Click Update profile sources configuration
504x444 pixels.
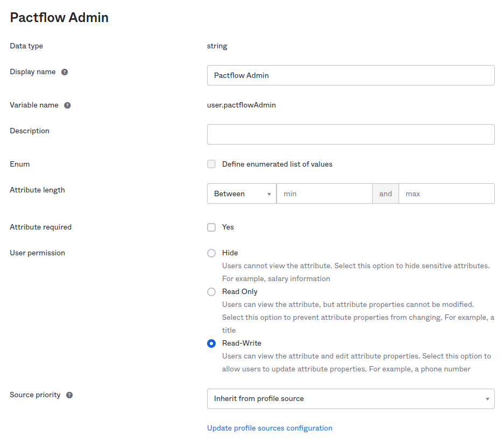[x=269, y=428]
